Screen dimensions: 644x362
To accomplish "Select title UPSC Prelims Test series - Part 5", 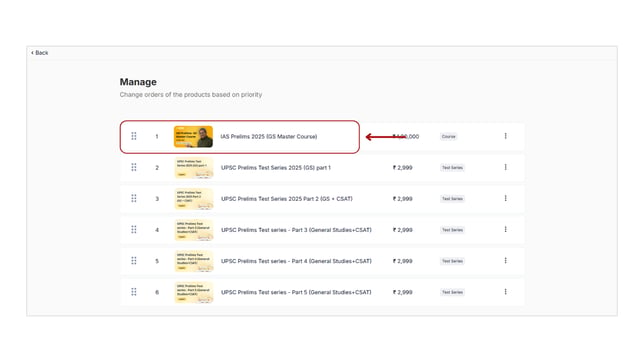I will pyautogui.click(x=296, y=292).
